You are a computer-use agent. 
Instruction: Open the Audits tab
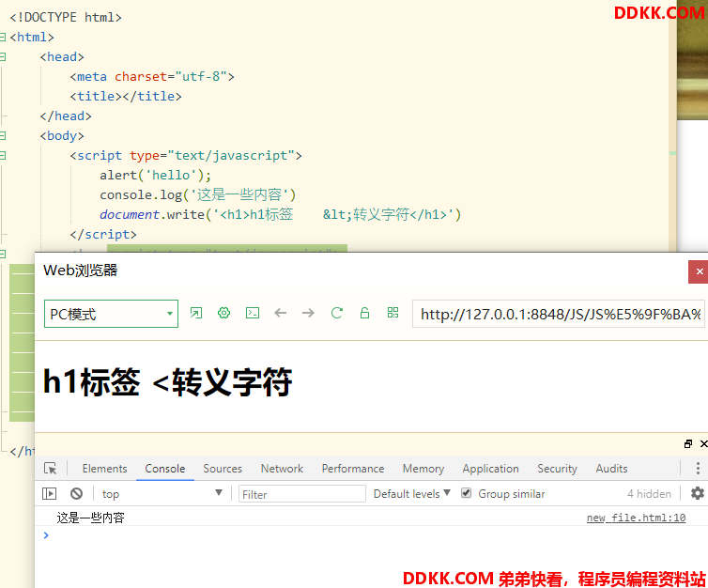tap(612, 469)
